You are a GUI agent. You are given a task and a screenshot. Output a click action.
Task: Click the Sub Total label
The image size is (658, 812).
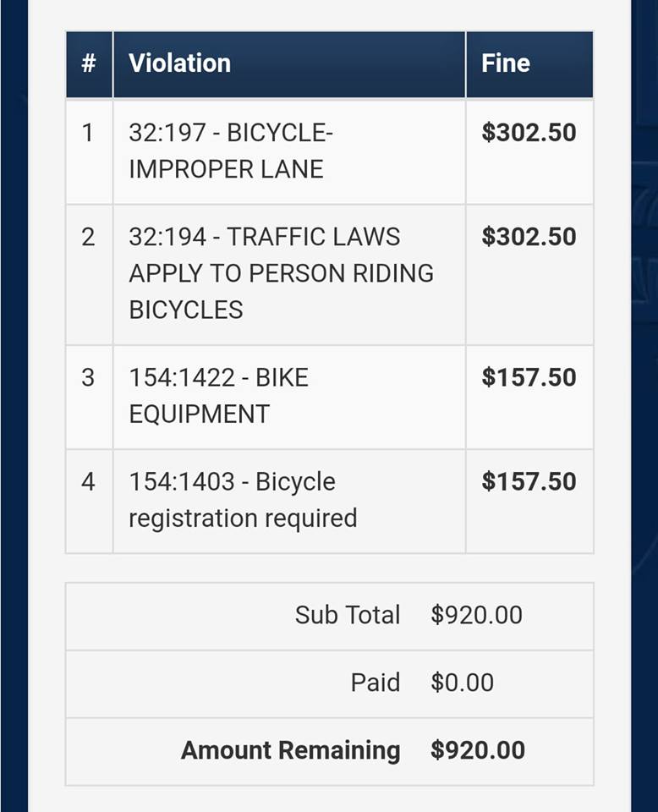(347, 615)
